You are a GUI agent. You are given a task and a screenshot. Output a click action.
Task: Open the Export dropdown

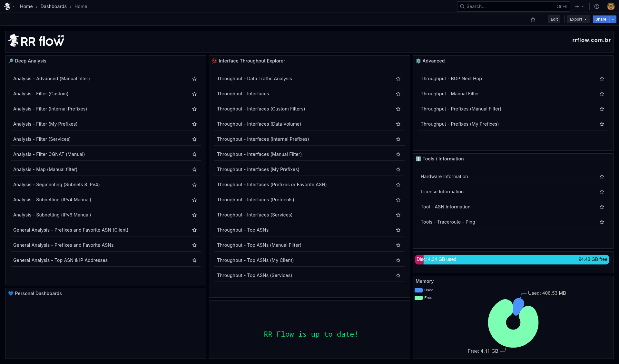pos(578,19)
